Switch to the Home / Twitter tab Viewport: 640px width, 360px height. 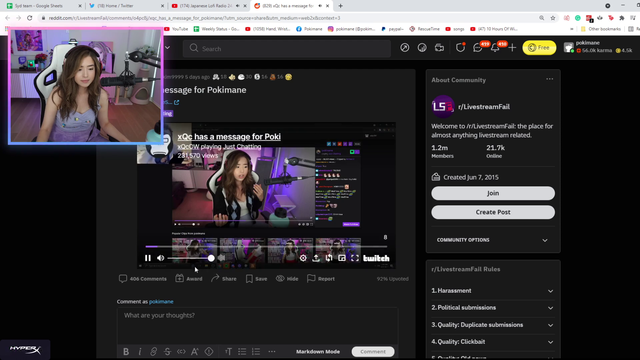coord(125,6)
